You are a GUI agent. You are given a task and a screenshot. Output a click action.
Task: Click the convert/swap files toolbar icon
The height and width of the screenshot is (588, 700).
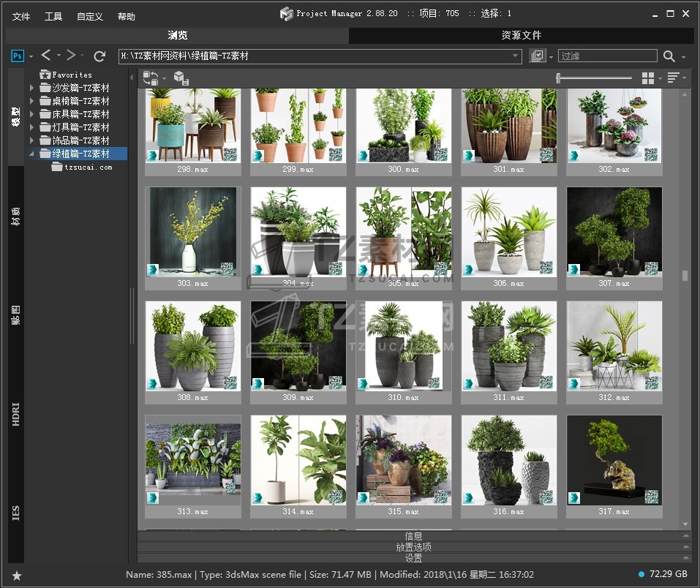point(151,78)
